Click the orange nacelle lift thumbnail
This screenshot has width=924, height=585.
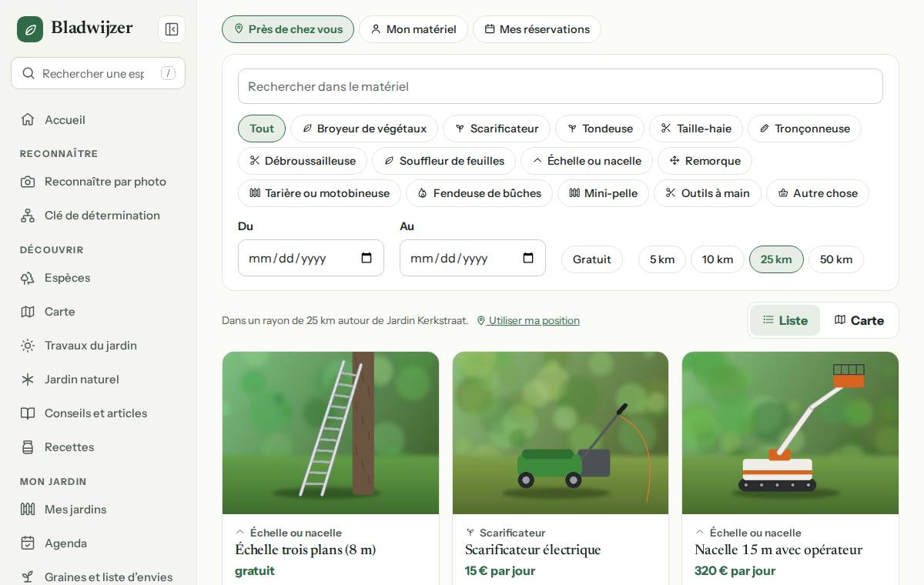[790, 433]
